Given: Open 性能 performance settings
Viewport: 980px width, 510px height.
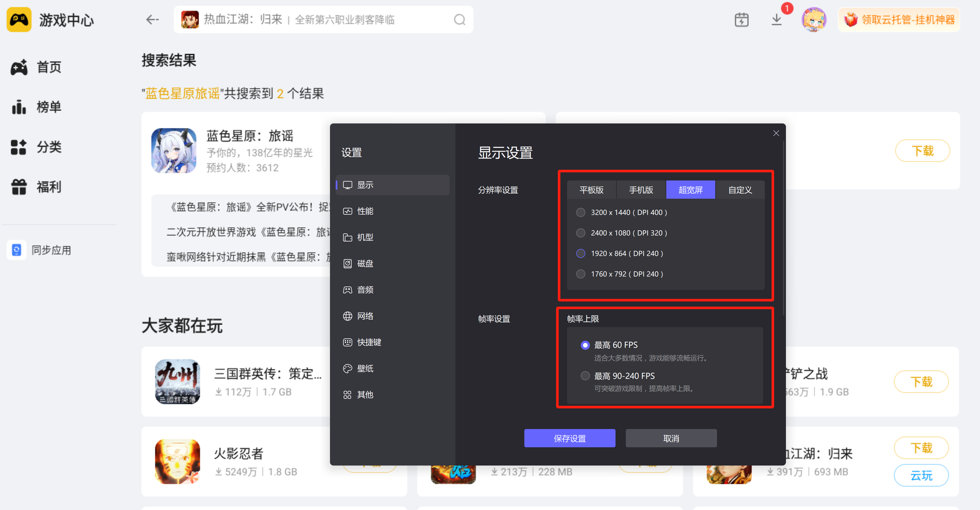Looking at the screenshot, I should click(x=365, y=211).
